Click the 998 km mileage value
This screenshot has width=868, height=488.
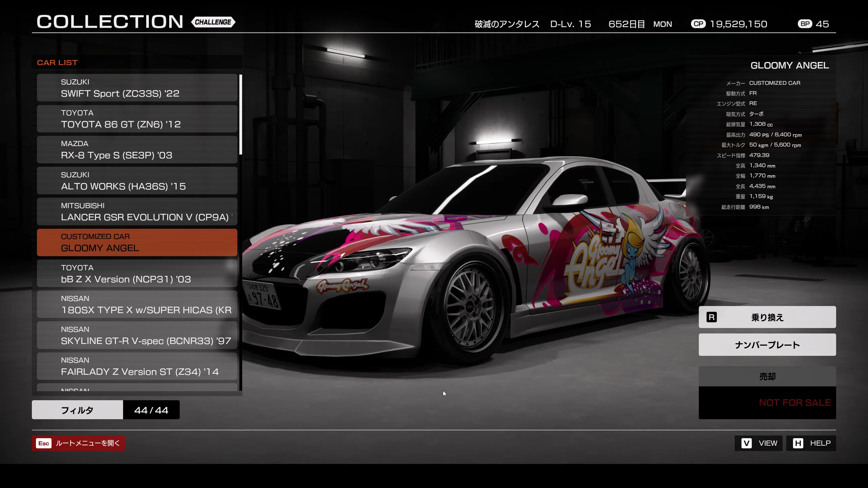pos(759,207)
